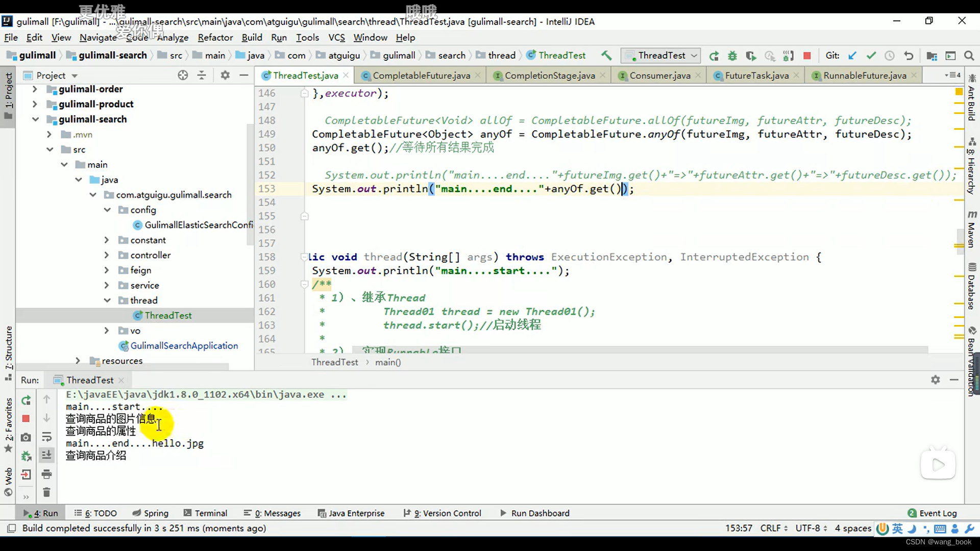Click the Event Log button
This screenshot has width=980, height=551.
click(x=938, y=513)
